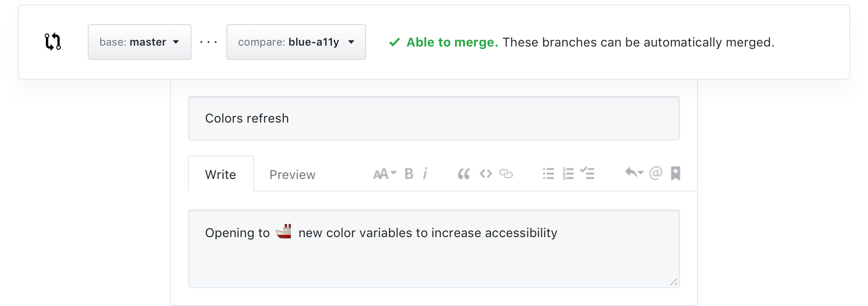This screenshot has height=306, width=868.
Task: Click in the pull request description box
Action: coord(434,259)
